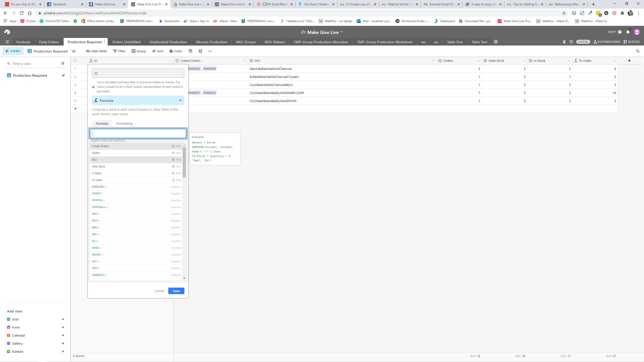
Task: Open the SKU column dropdown arrow
Action: point(433,61)
